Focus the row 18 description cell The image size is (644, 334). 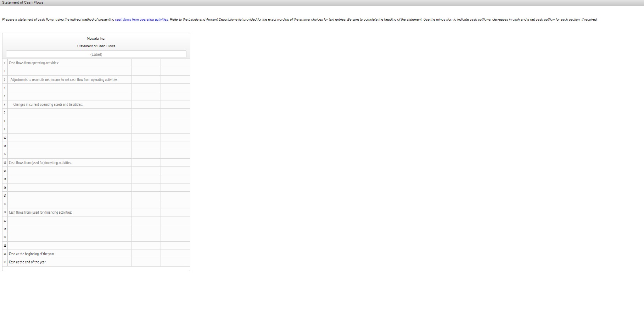(x=69, y=204)
